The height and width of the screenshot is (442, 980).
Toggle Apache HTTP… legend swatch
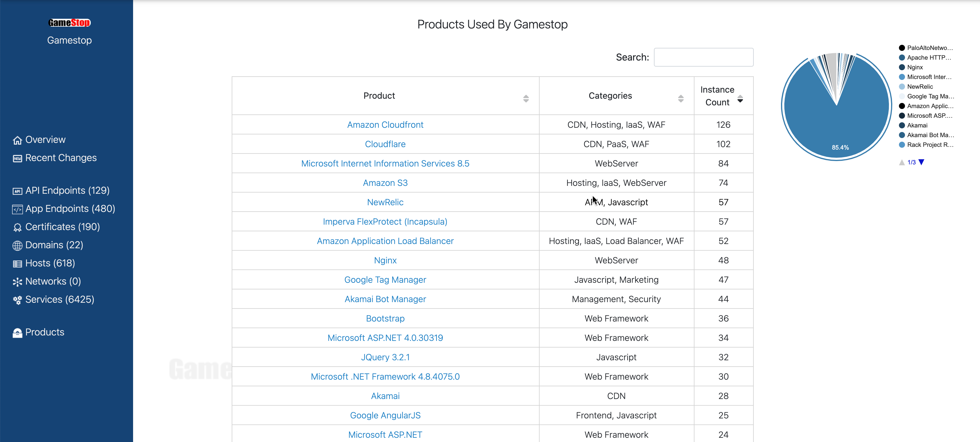click(x=902, y=58)
